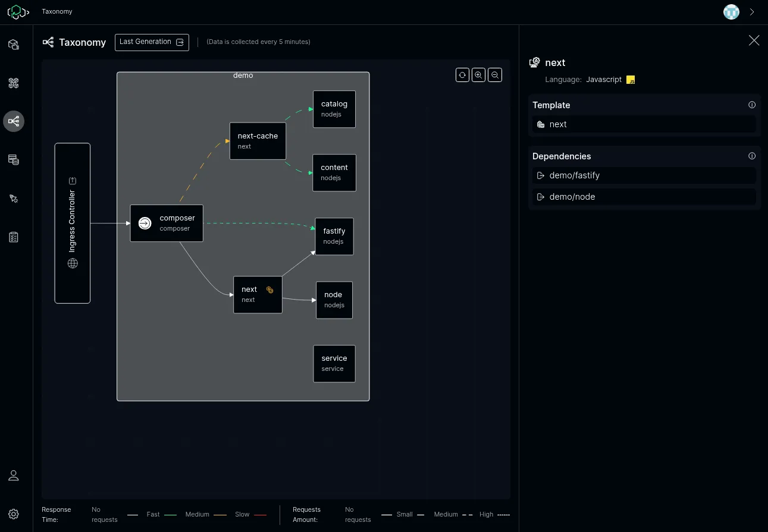Close the next details panel
This screenshot has height=532, width=768.
tap(754, 40)
